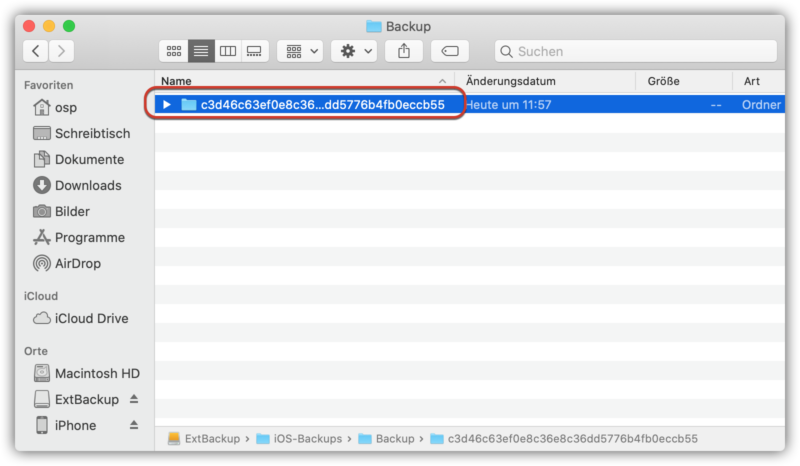The width and height of the screenshot is (800, 466).
Task: Click Backup in the path bar
Action: [386, 439]
